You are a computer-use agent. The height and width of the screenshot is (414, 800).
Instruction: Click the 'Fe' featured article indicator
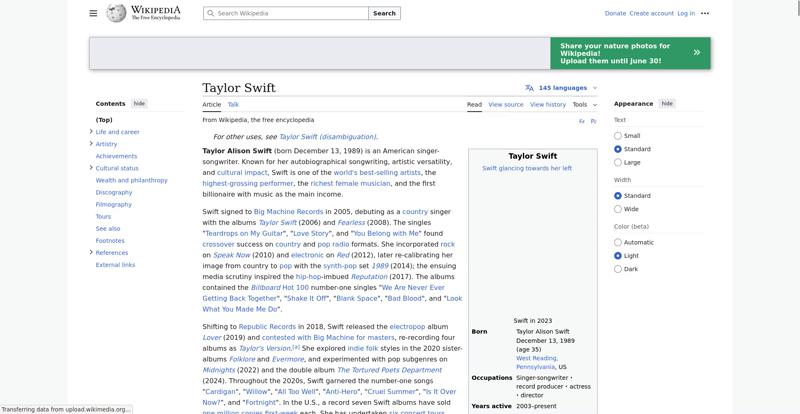(x=582, y=121)
